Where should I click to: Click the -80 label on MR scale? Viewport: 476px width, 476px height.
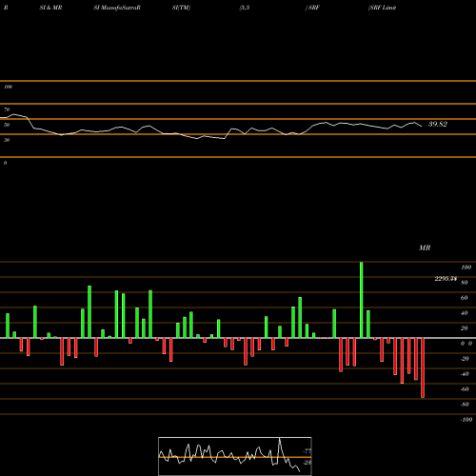[x=465, y=405]
